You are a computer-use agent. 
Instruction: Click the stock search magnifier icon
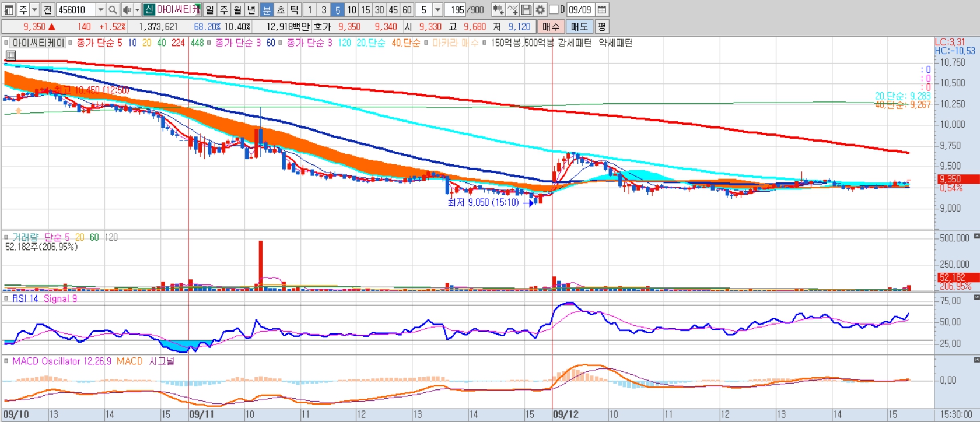point(113,10)
